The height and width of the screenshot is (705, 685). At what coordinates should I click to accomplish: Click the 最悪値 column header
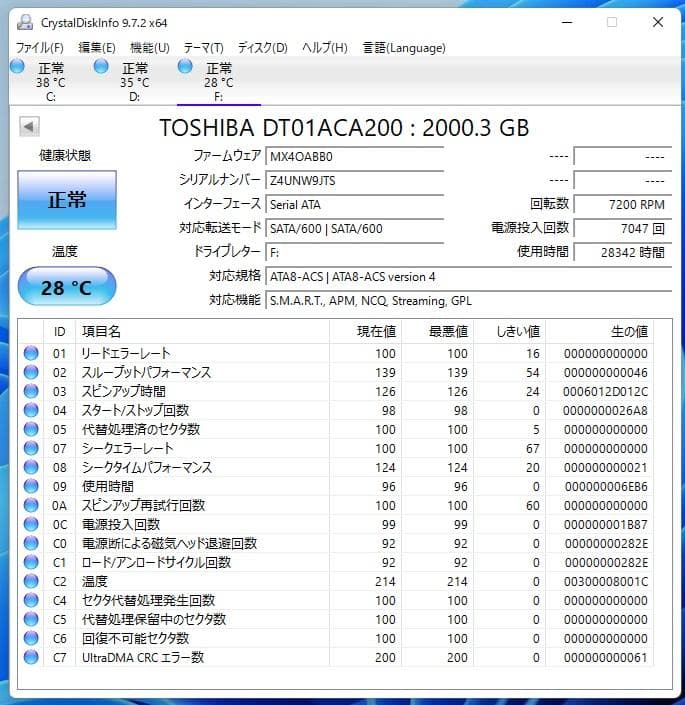point(437,332)
